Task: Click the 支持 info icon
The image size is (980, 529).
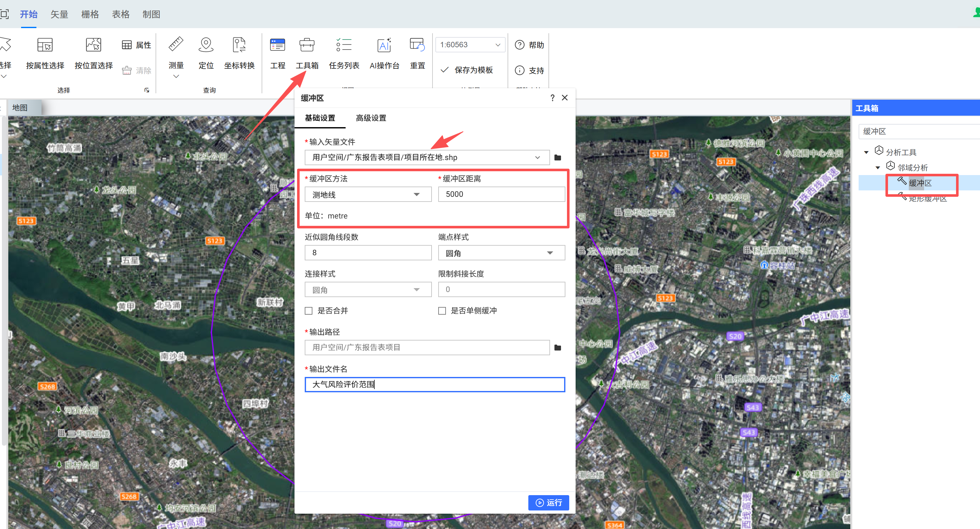Action: point(519,70)
